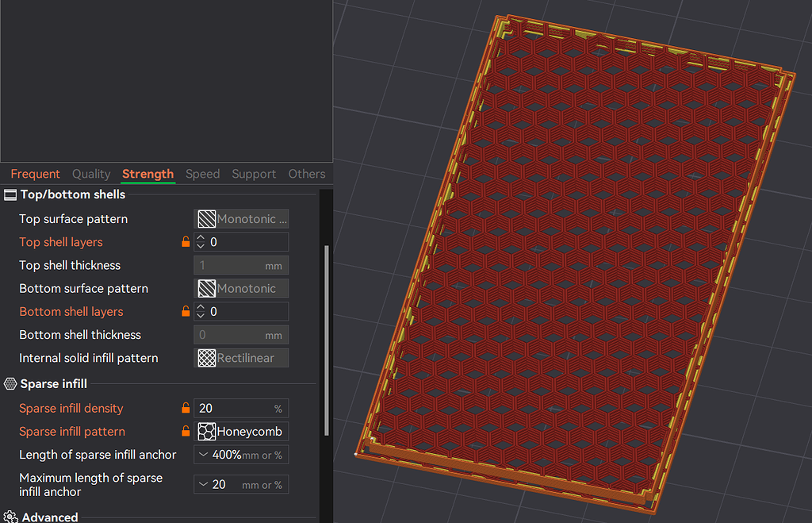Click the Internal solid infill pattern label
This screenshot has height=523, width=812.
click(89, 358)
